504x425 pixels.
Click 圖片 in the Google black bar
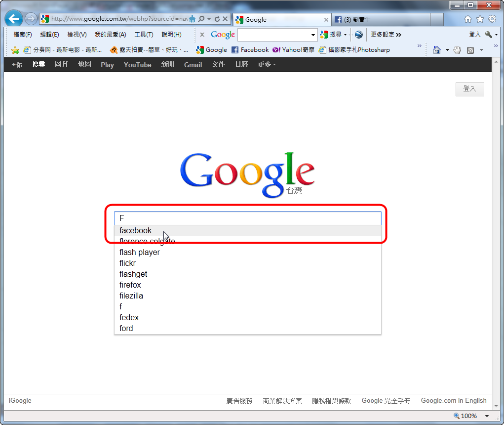click(x=61, y=65)
